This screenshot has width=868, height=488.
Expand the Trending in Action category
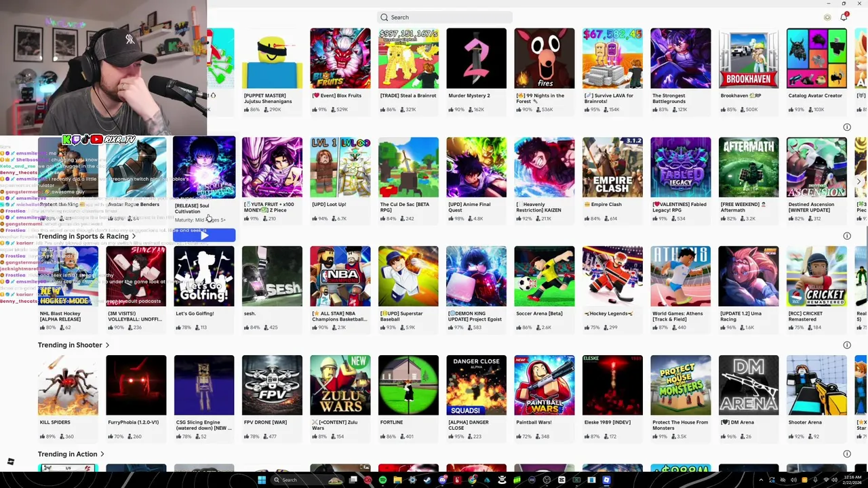102,454
